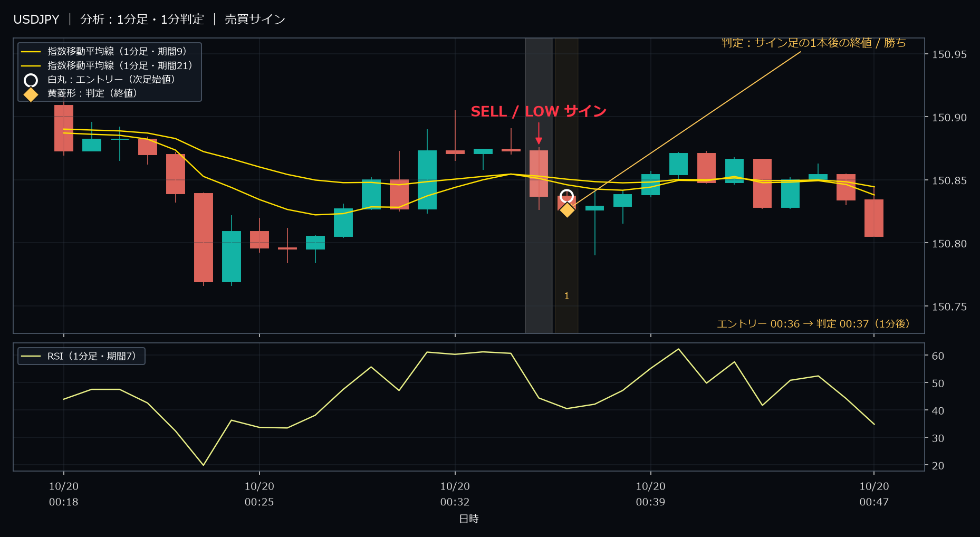The image size is (980, 537).
Task: Click the 10/20 00:39 time axis label
Action: click(651, 494)
